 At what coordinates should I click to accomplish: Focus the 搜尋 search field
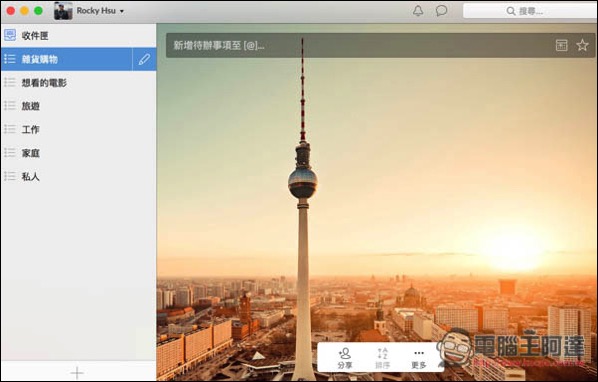[530, 11]
